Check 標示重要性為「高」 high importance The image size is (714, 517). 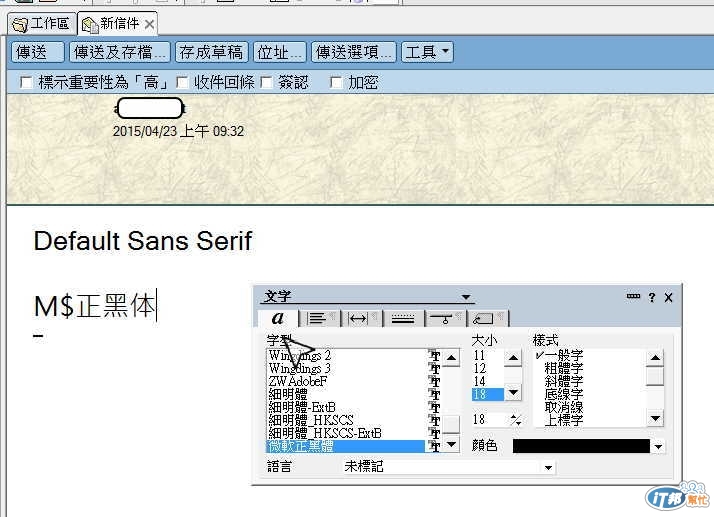[26, 82]
